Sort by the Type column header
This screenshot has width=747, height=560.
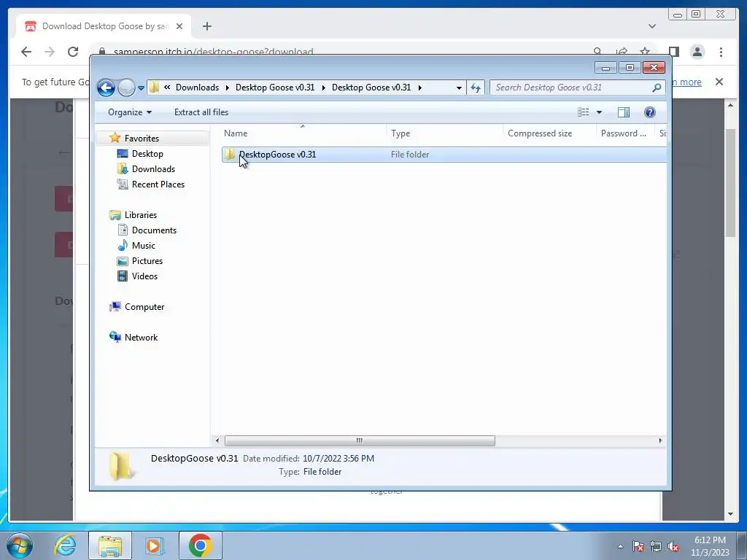point(444,133)
